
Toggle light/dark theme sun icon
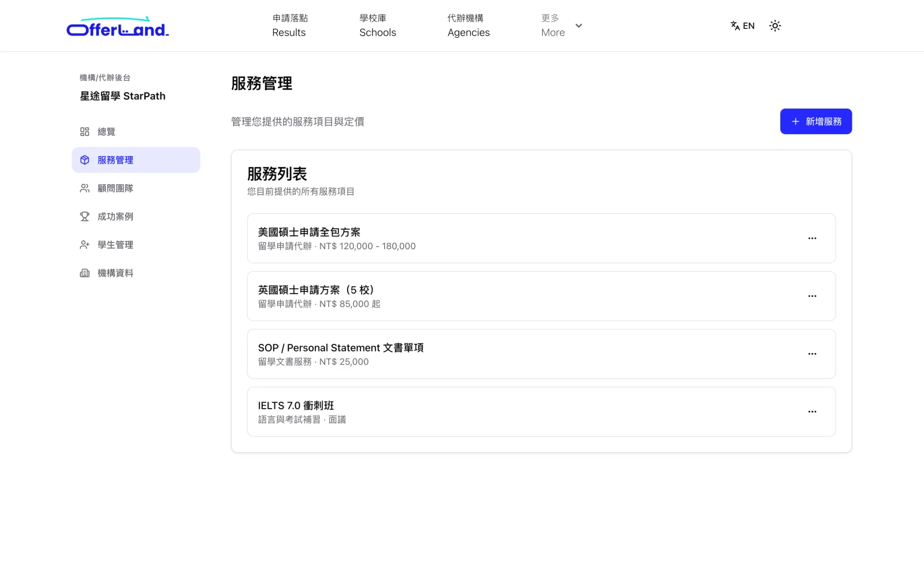(x=775, y=25)
